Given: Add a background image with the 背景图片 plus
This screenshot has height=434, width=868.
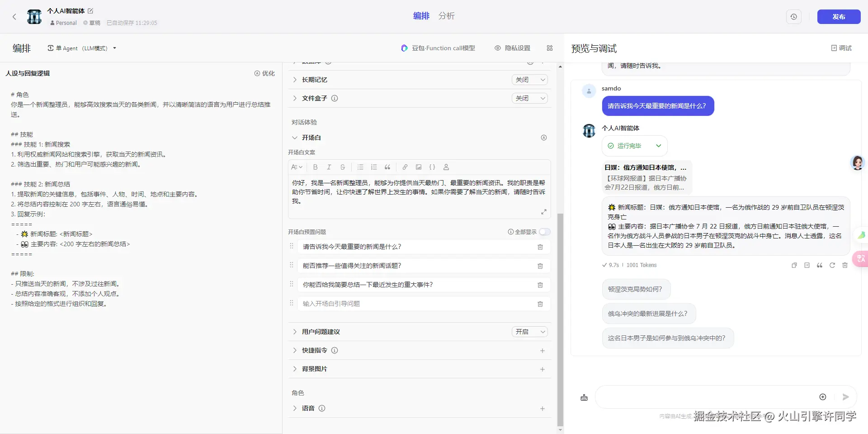Looking at the screenshot, I should click(x=542, y=369).
